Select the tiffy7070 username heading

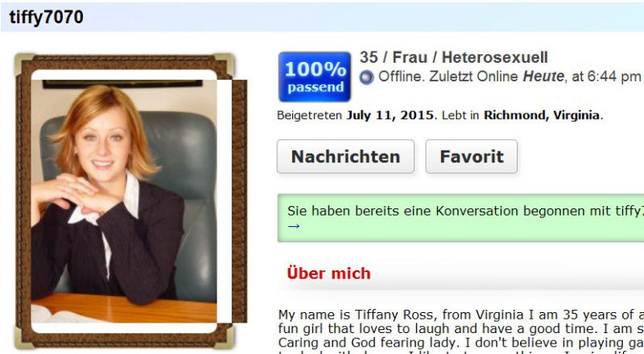pyautogui.click(x=46, y=17)
